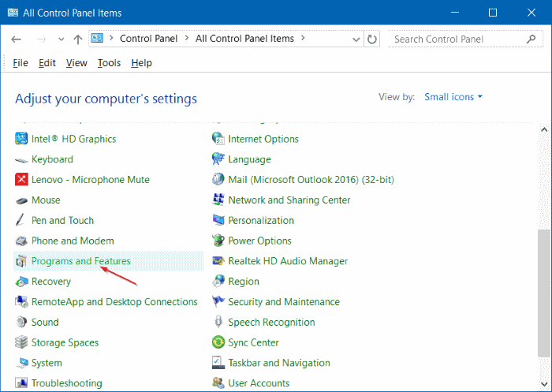Click the Network and Sharing Center icon
Image resolution: width=552 pixels, height=392 pixels.
pyautogui.click(x=218, y=200)
